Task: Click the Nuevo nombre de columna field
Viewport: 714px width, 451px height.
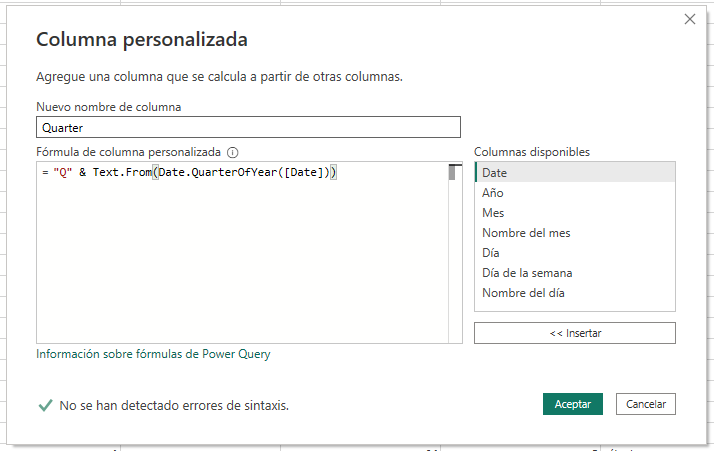Action: tap(248, 127)
